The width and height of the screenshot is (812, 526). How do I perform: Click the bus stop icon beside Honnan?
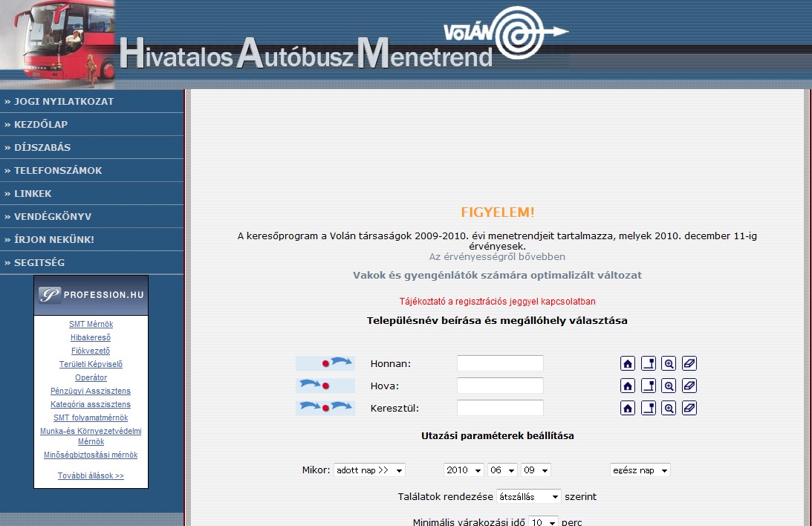tap(649, 364)
